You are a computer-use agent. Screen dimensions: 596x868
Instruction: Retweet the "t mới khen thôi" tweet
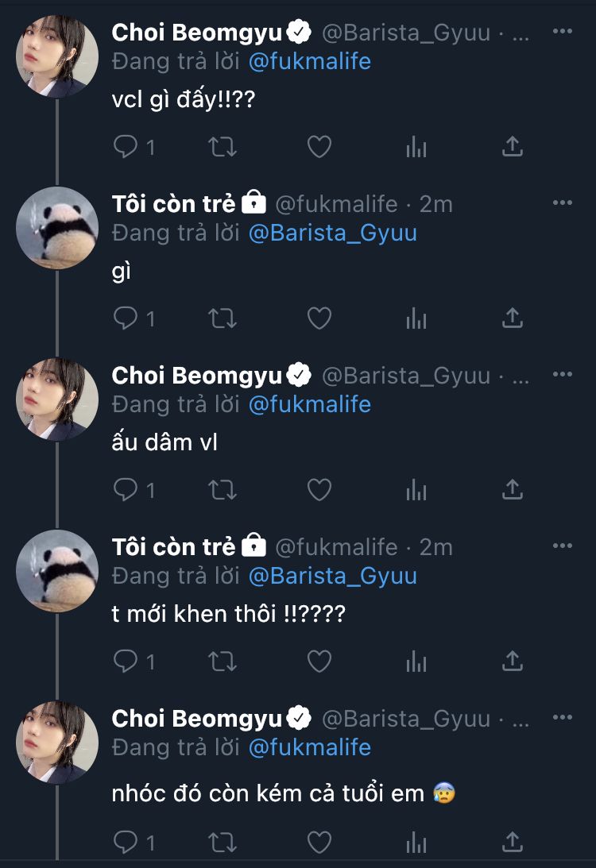(x=222, y=662)
